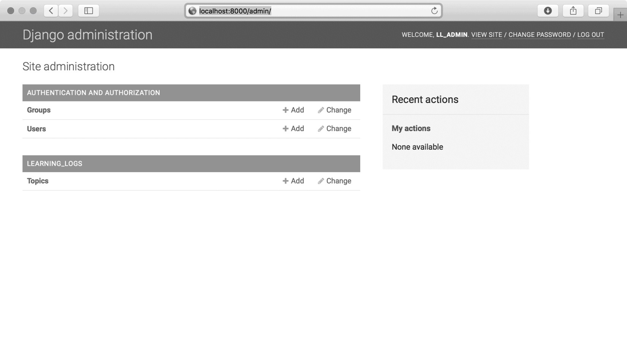Show all tabs overview
Screen dimensions: 627x364
[x=598, y=11]
